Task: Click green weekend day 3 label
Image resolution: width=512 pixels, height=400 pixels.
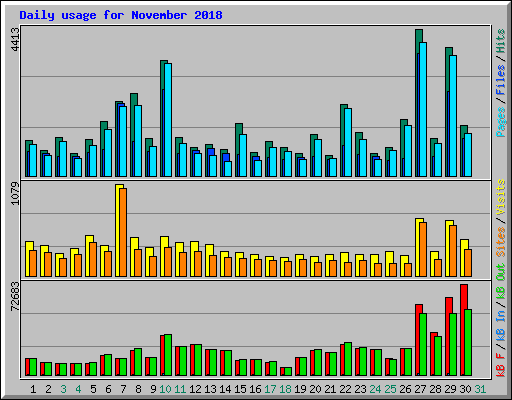Action: (63, 389)
